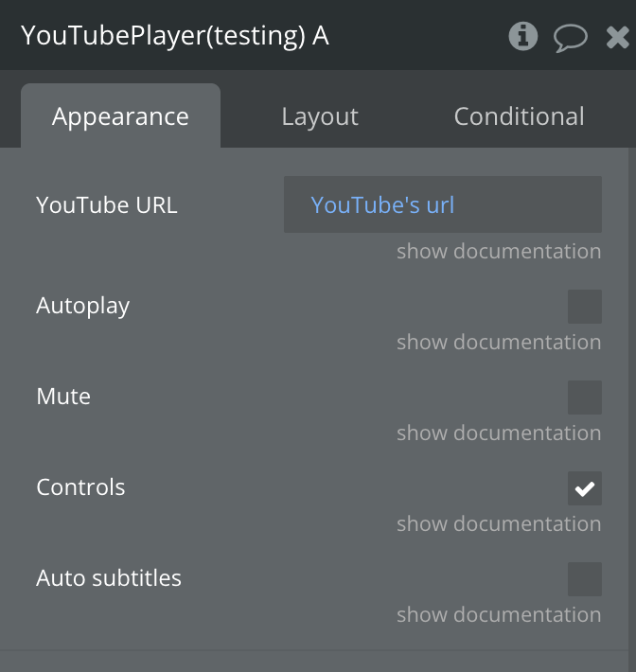Image resolution: width=636 pixels, height=672 pixels.
Task: Show documentation for Autoplay
Action: (x=499, y=343)
